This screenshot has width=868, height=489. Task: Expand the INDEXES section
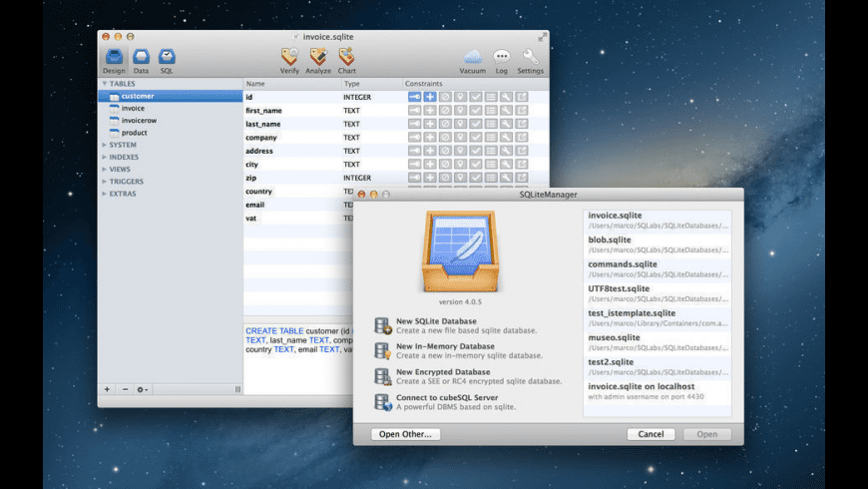103,157
